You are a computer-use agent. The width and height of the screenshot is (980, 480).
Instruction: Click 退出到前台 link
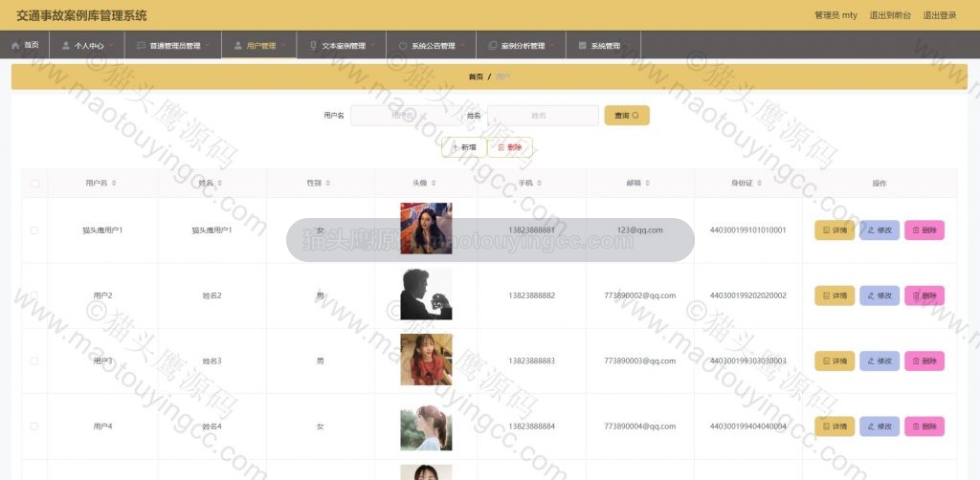coord(890,15)
